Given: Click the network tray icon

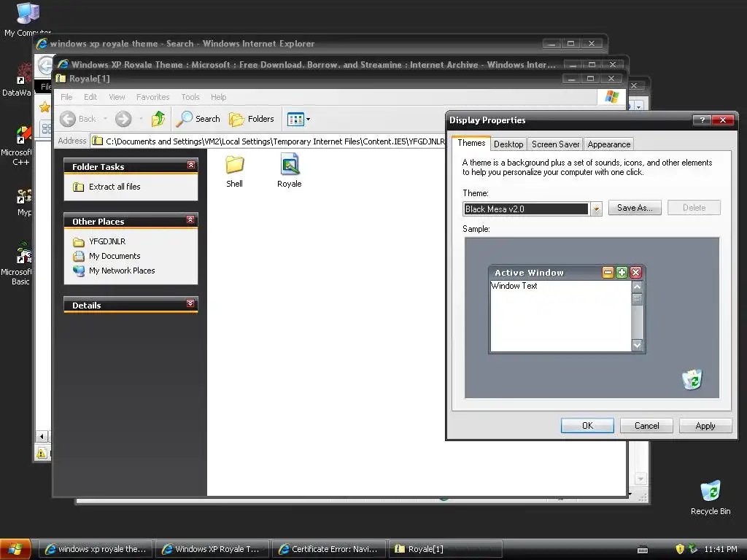Looking at the screenshot, I should 693,549.
